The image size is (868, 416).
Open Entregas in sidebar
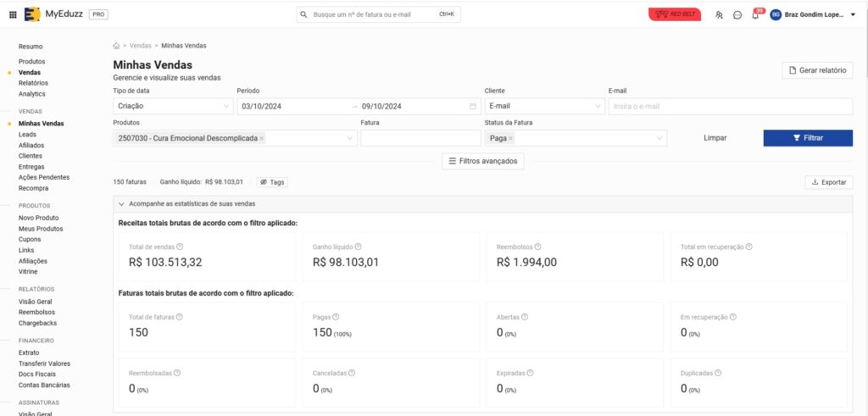31,167
